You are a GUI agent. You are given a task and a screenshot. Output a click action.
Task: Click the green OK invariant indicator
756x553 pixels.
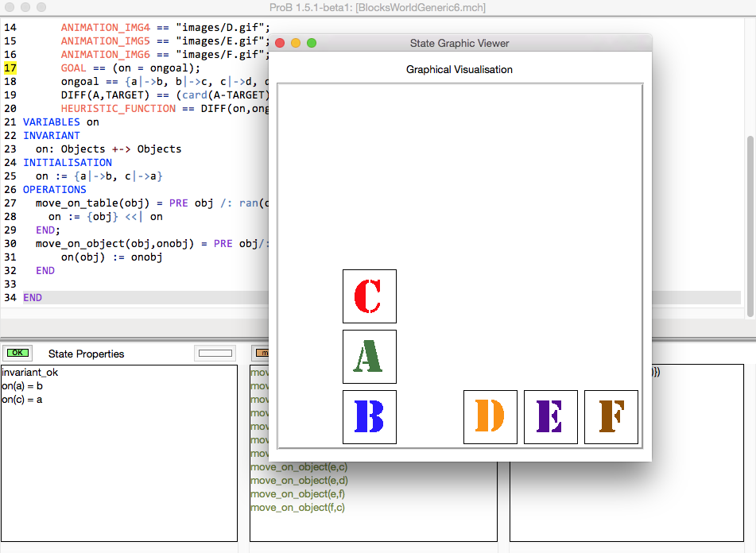[x=16, y=353]
